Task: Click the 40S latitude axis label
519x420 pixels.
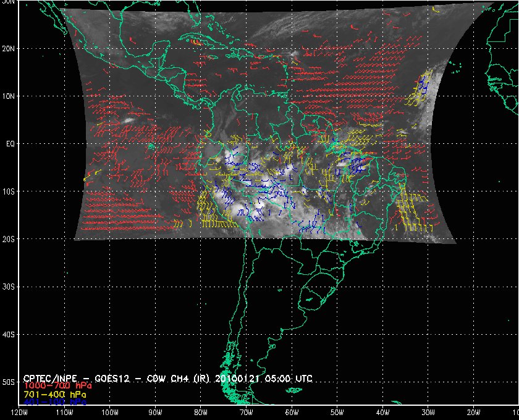Action: [x=8, y=334]
